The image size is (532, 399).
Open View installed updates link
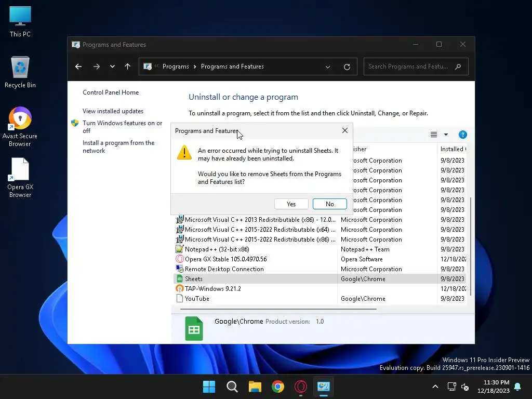tap(113, 111)
